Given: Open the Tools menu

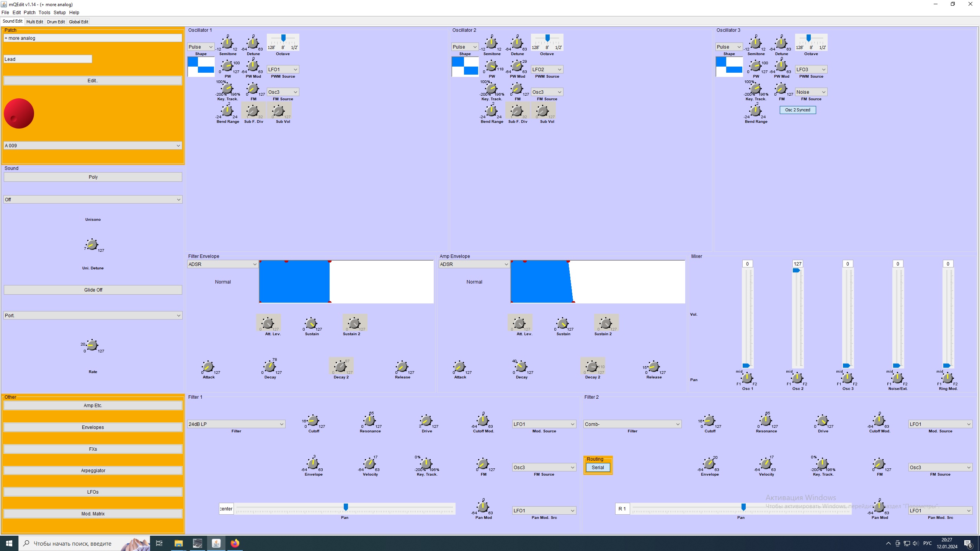Looking at the screenshot, I should click(44, 13).
